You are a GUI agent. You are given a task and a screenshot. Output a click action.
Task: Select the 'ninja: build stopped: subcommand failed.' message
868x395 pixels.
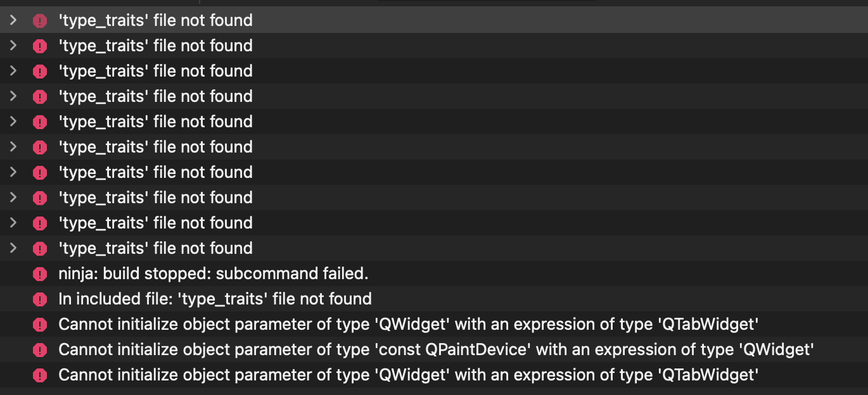pyautogui.click(x=214, y=273)
